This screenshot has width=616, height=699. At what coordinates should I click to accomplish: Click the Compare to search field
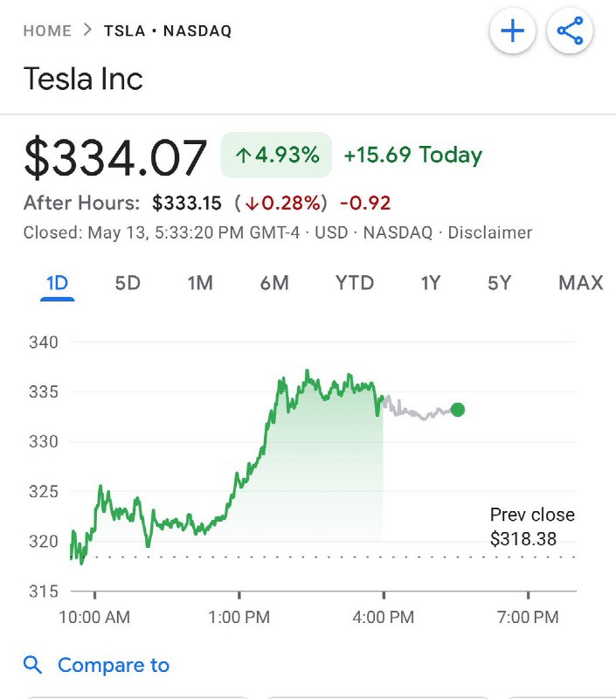pyautogui.click(x=115, y=665)
